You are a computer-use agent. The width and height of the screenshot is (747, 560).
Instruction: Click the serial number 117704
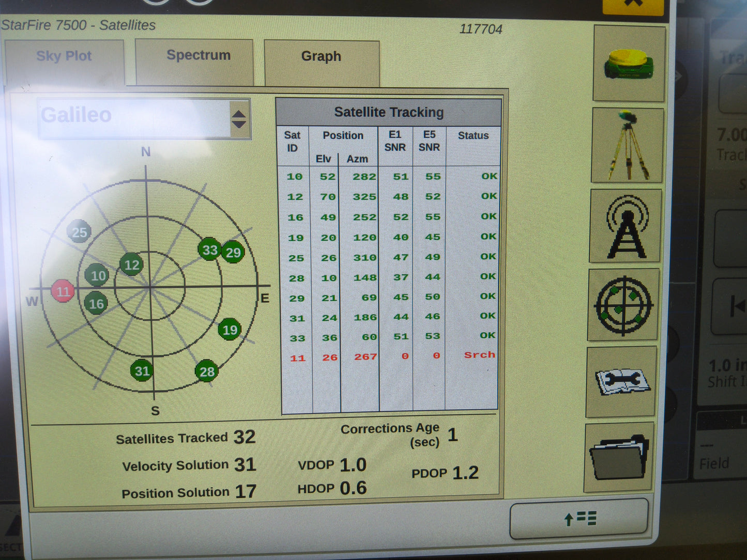click(x=481, y=29)
